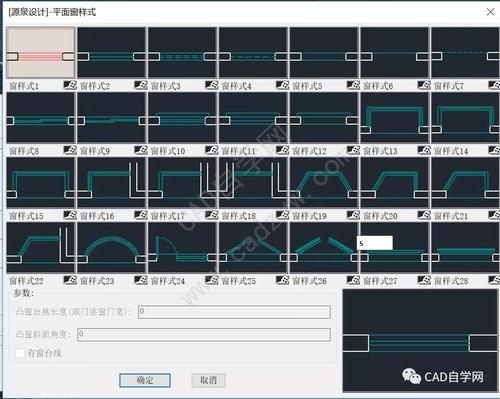Choose the 窗样式10 window style thumbnail
The width and height of the screenshot is (500, 399).
coord(182,118)
